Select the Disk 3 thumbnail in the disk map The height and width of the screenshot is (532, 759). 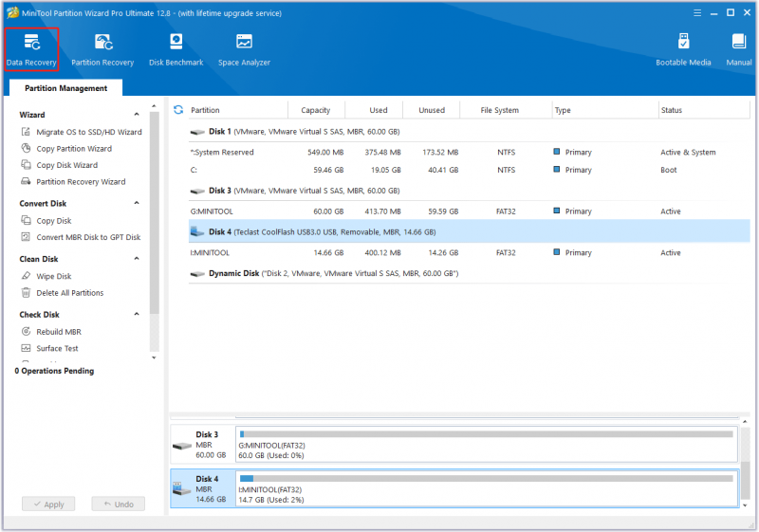tap(203, 445)
